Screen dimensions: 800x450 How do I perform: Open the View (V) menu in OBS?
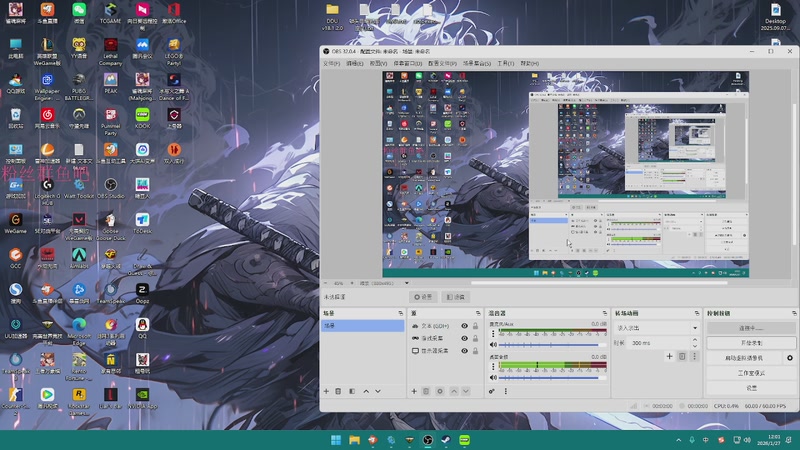click(x=378, y=63)
